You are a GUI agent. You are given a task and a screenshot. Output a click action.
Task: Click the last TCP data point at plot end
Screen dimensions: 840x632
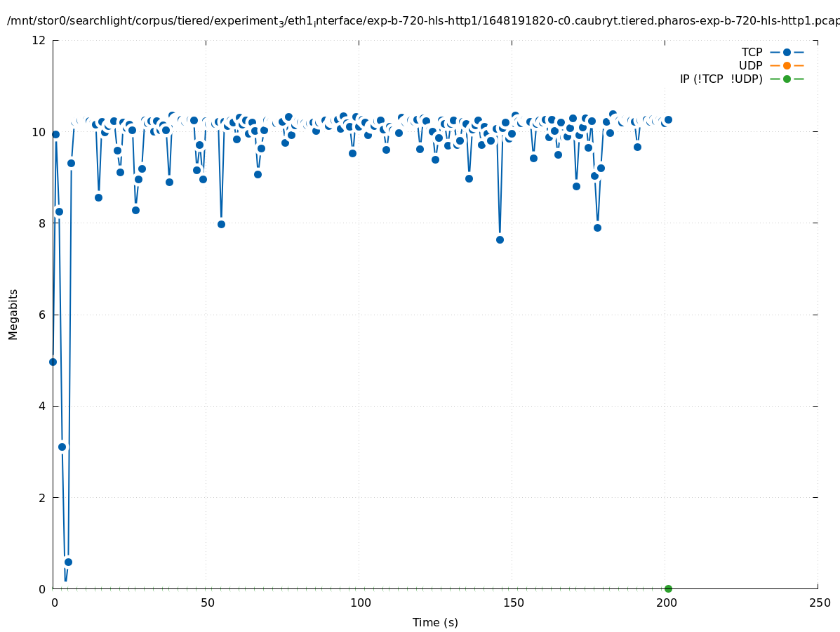(668, 119)
